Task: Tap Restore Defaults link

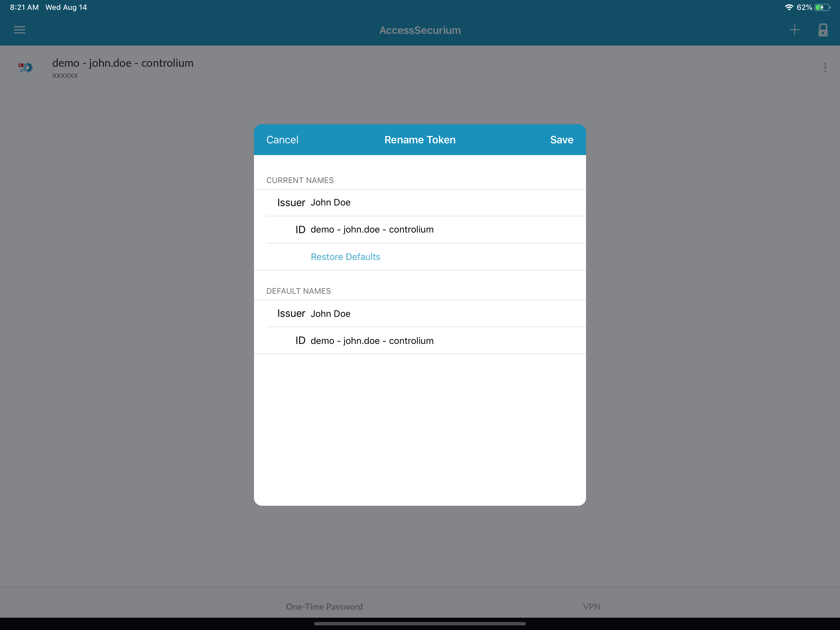Action: pos(345,257)
